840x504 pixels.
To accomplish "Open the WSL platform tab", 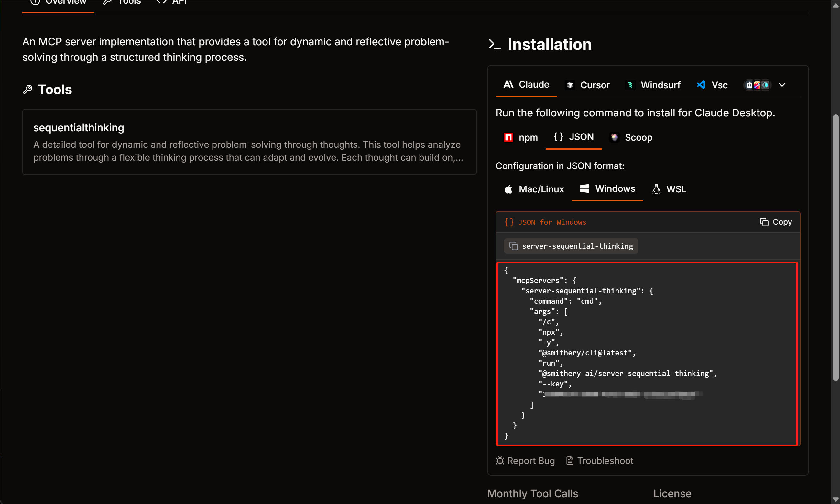I will [669, 189].
